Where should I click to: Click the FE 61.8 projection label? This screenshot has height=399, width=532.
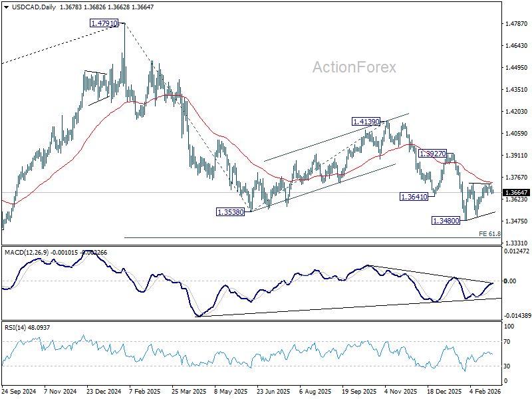[x=489, y=234]
